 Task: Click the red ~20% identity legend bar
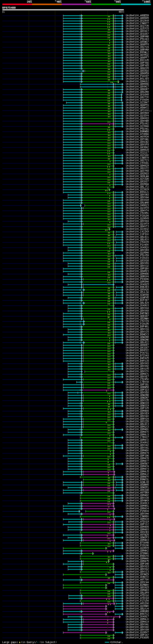tap(17, 4)
